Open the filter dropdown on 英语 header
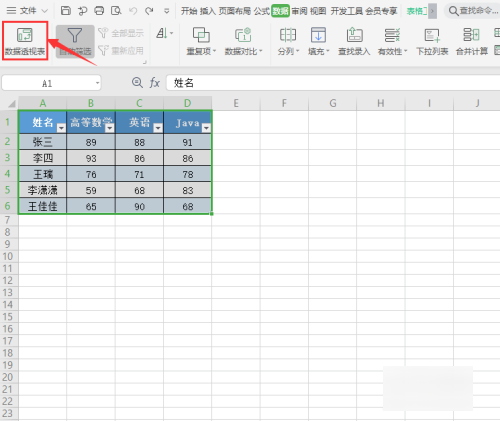Viewport: 500px width, 421px height. (x=158, y=128)
